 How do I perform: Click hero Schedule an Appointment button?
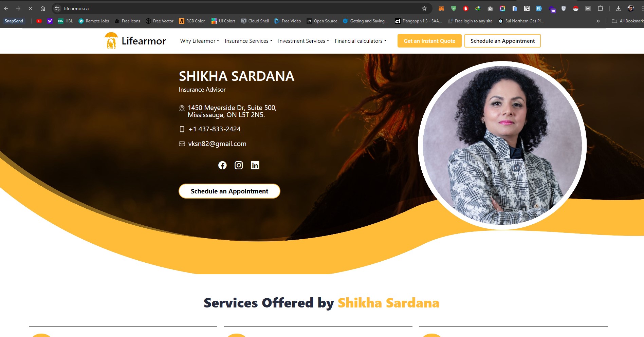229,191
